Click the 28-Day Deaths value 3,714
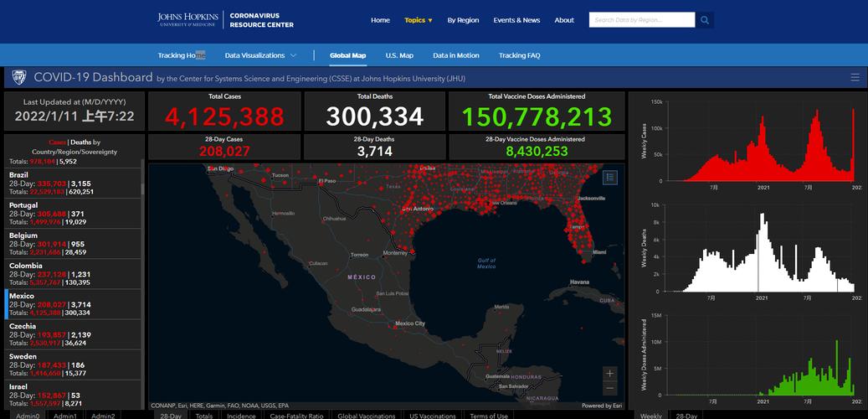The height and width of the screenshot is (419, 868). 375,151
